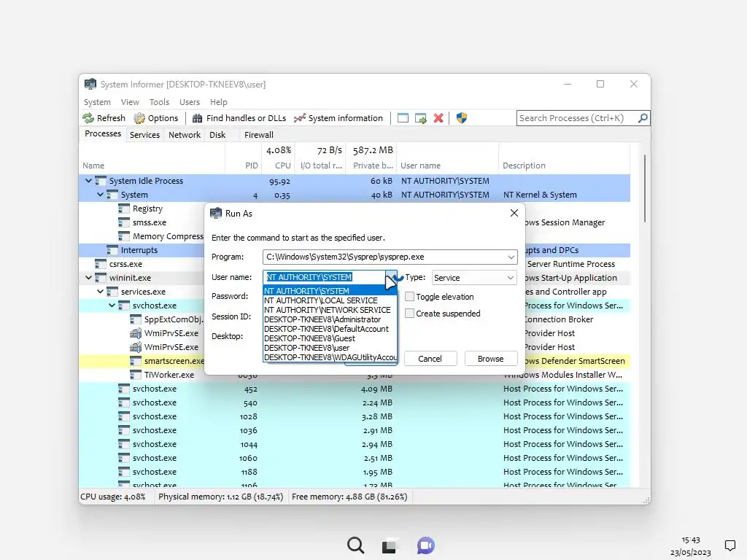The image size is (747, 560).
Task: Click the svchost.exe PID 452 icon
Action: tap(124, 389)
